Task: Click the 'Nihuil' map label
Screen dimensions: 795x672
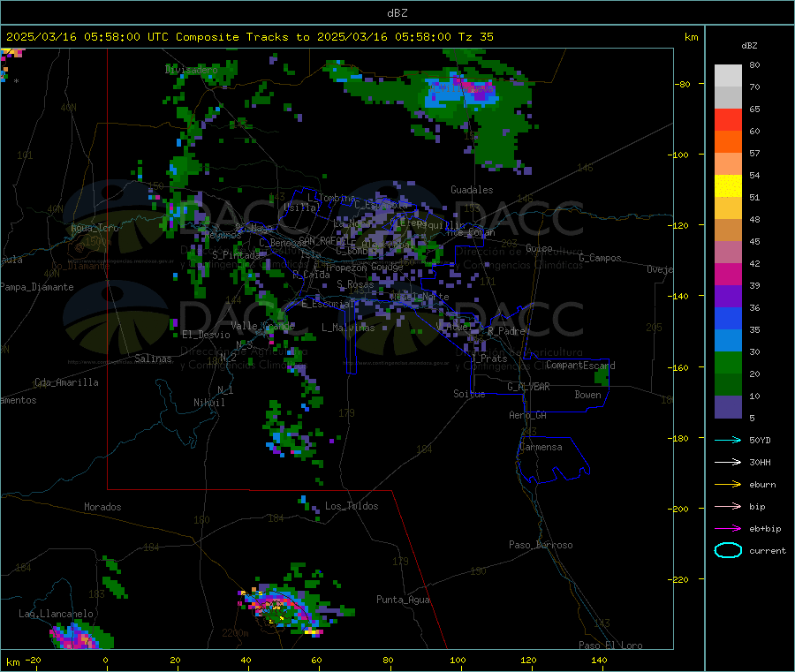Action: (208, 403)
